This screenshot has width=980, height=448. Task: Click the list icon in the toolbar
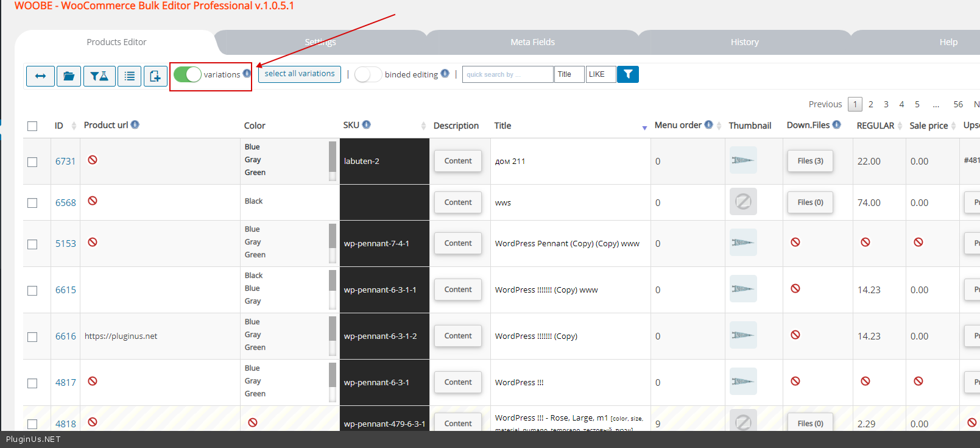point(129,76)
